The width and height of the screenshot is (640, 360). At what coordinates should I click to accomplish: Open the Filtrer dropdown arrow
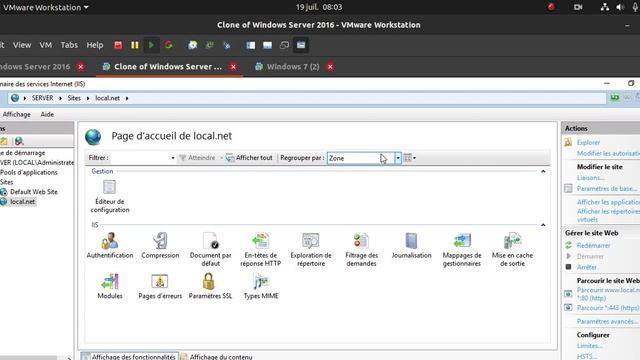[x=173, y=158]
